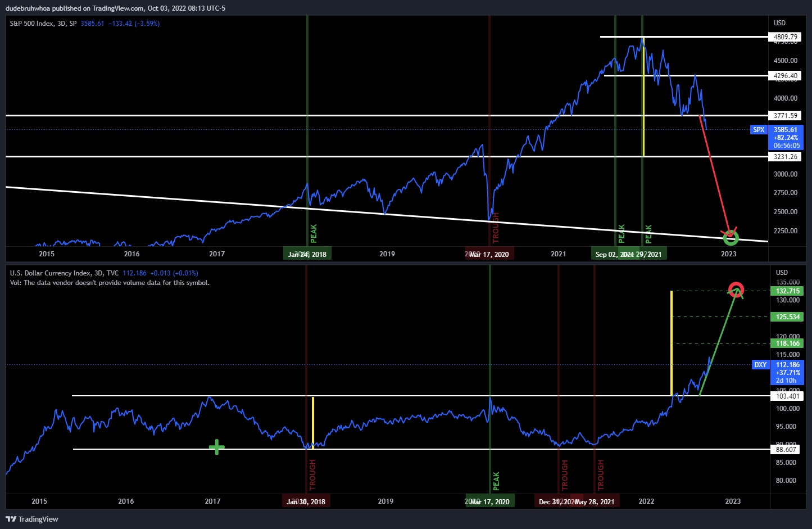Image resolution: width=812 pixels, height=529 pixels.
Task: Click the 3771.59 price level label
Action: tap(785, 116)
